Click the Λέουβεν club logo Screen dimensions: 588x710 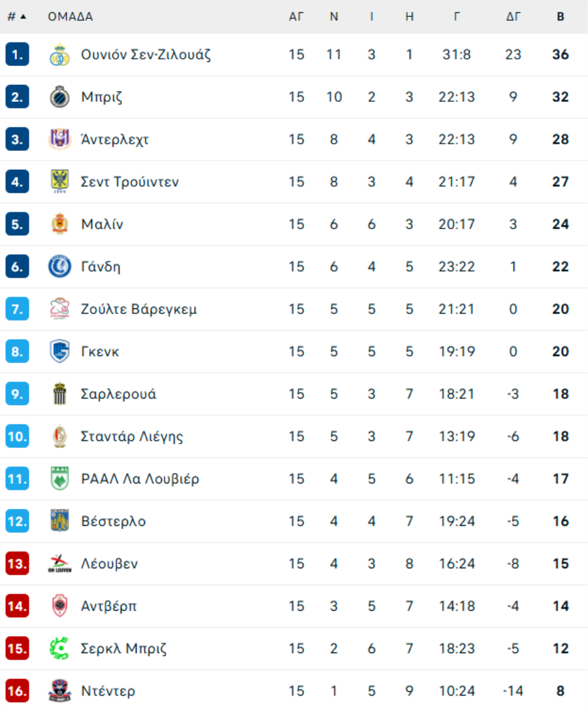(x=59, y=564)
